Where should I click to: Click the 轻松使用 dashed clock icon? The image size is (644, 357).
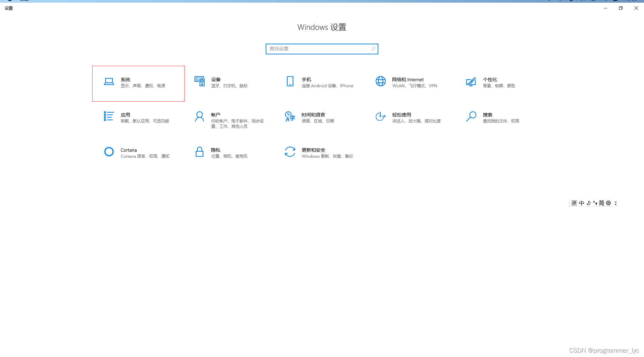pyautogui.click(x=381, y=116)
